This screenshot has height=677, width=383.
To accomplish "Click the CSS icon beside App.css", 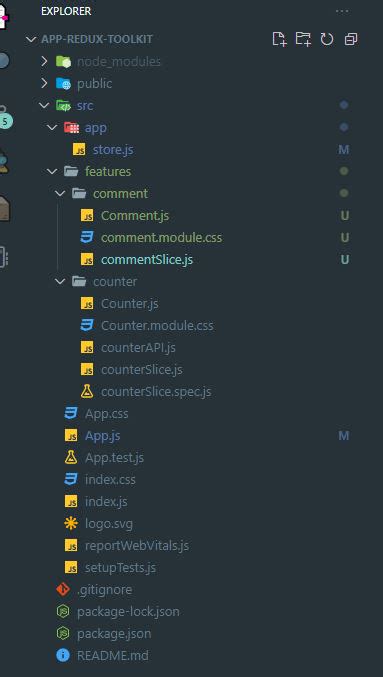I will coord(71,414).
